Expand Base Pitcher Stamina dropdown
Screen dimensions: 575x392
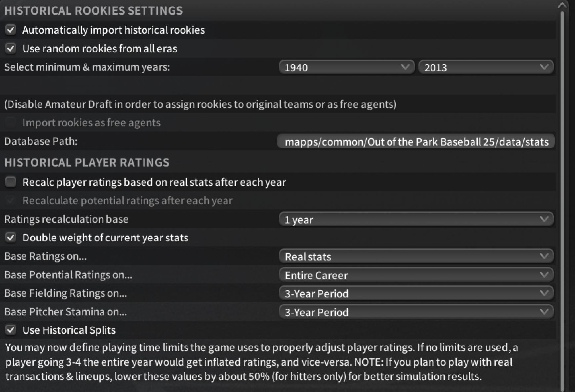click(x=416, y=312)
